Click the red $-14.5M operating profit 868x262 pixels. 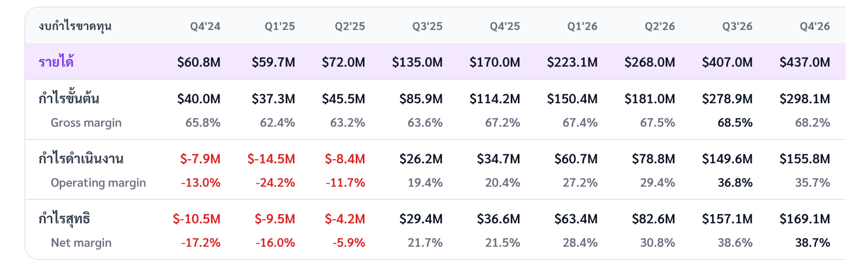tap(271, 159)
